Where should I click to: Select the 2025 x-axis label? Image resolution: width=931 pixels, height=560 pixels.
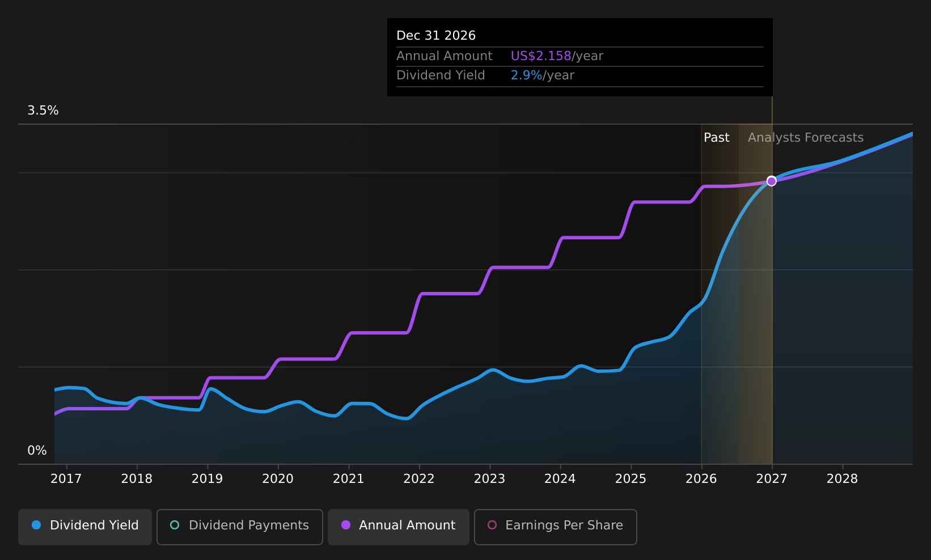pos(631,479)
